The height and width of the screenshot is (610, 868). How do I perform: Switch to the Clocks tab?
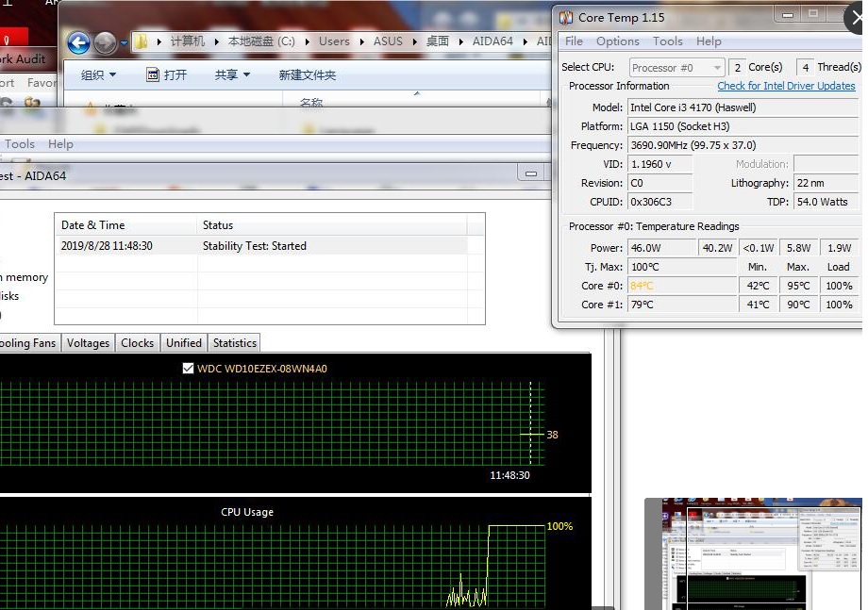coord(138,343)
